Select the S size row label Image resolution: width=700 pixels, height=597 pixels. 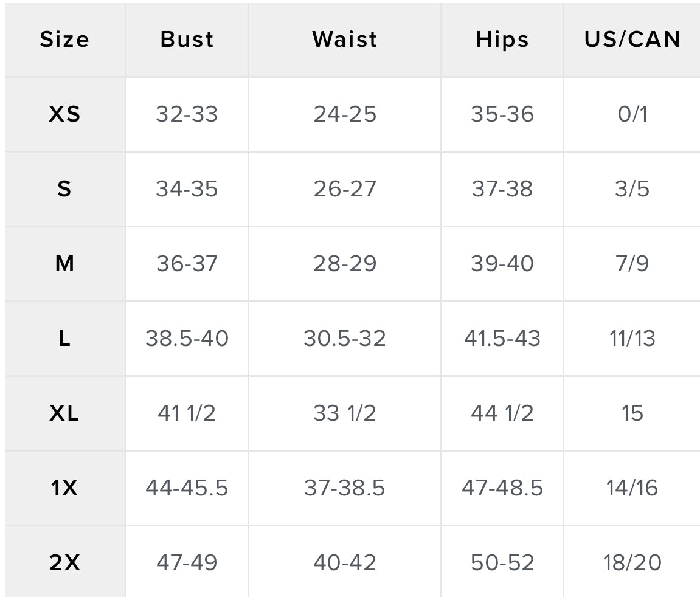tap(64, 189)
